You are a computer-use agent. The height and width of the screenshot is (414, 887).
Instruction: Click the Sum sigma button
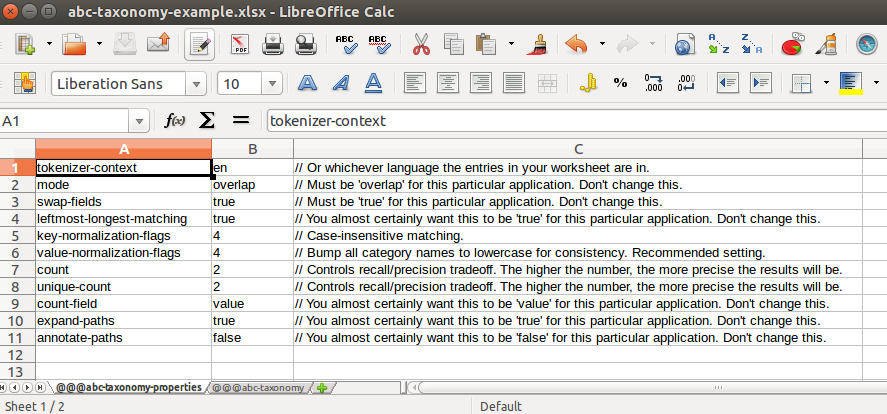pos(207,120)
